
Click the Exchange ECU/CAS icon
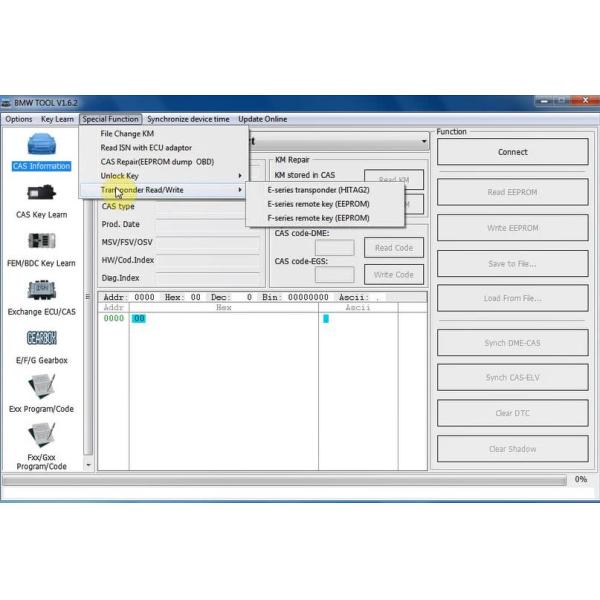(x=41, y=290)
